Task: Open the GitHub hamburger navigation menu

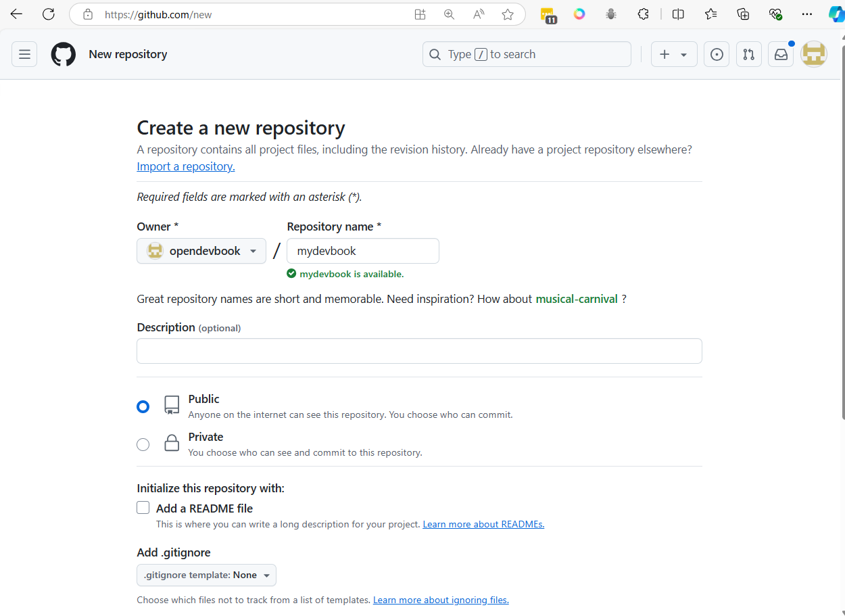Action: click(x=24, y=54)
